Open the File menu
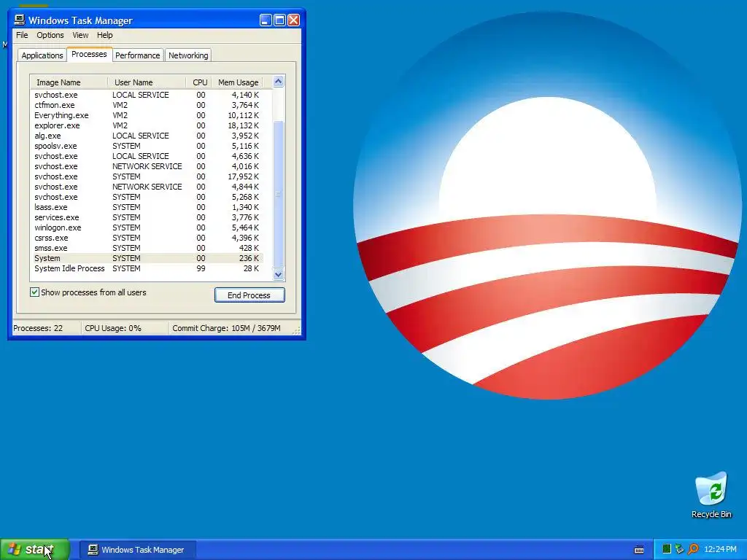747x560 pixels. [x=22, y=35]
